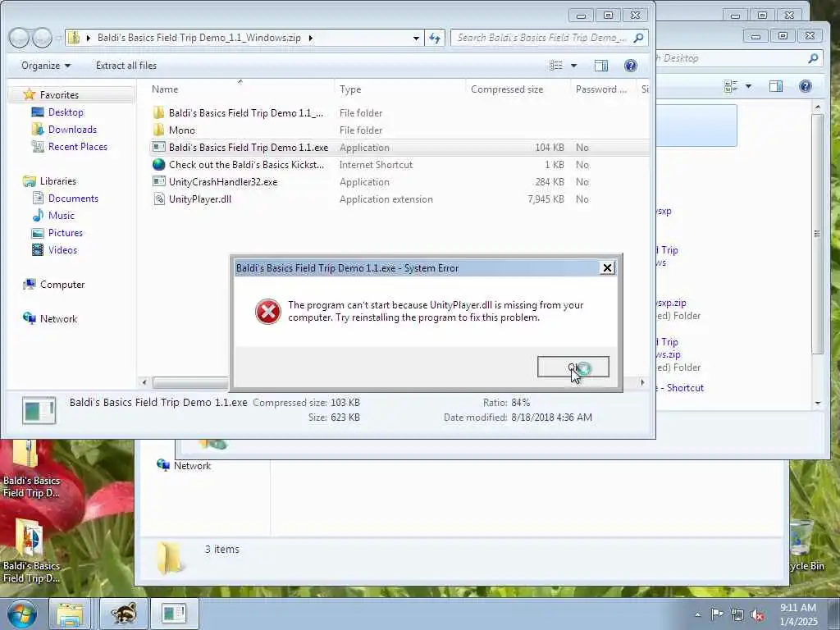Image resolution: width=840 pixels, height=630 pixels.
Task: Sort by the Type column header
Action: [350, 89]
